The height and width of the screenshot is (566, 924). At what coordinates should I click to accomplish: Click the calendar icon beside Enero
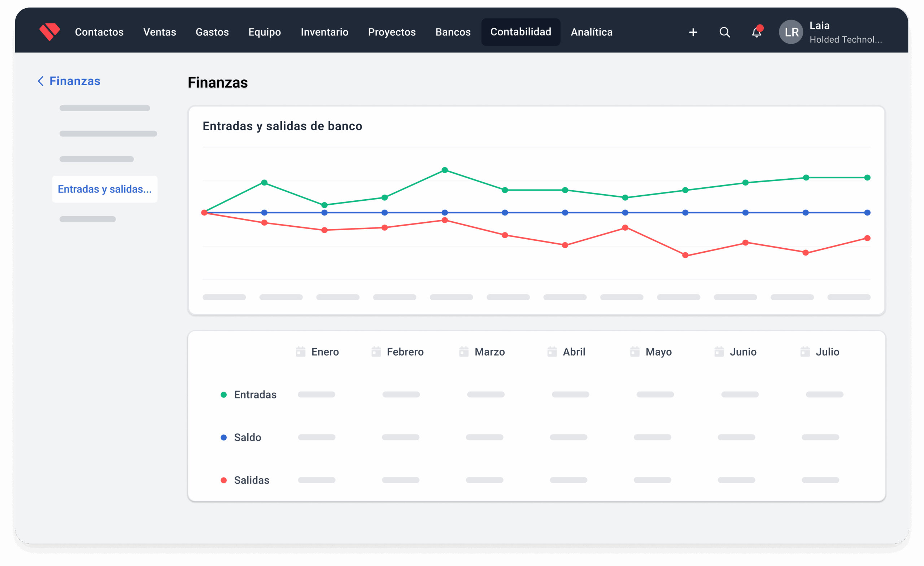(300, 352)
